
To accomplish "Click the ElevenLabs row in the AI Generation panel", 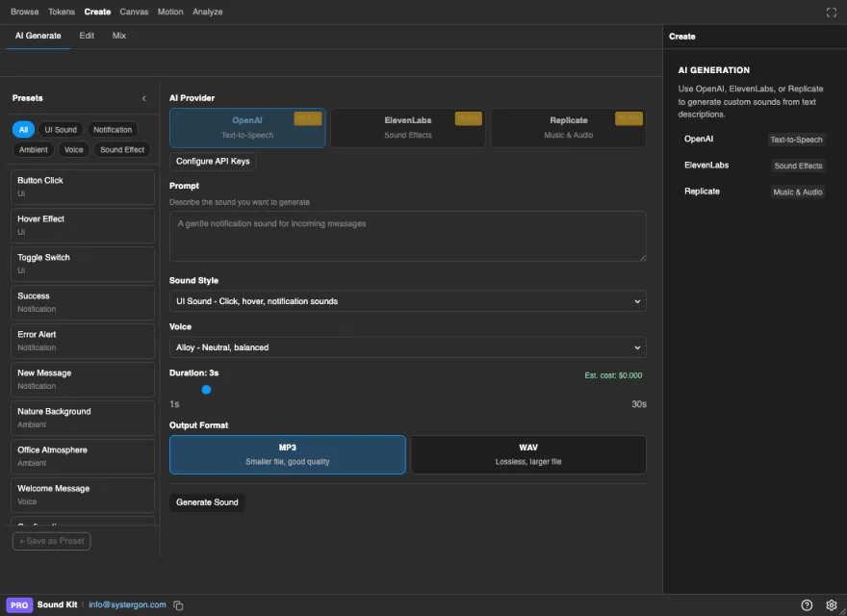I will pyautogui.click(x=754, y=166).
